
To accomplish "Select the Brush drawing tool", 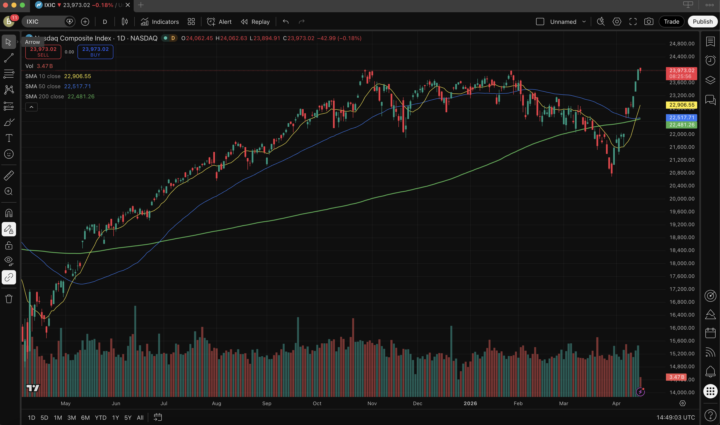I will (x=9, y=122).
